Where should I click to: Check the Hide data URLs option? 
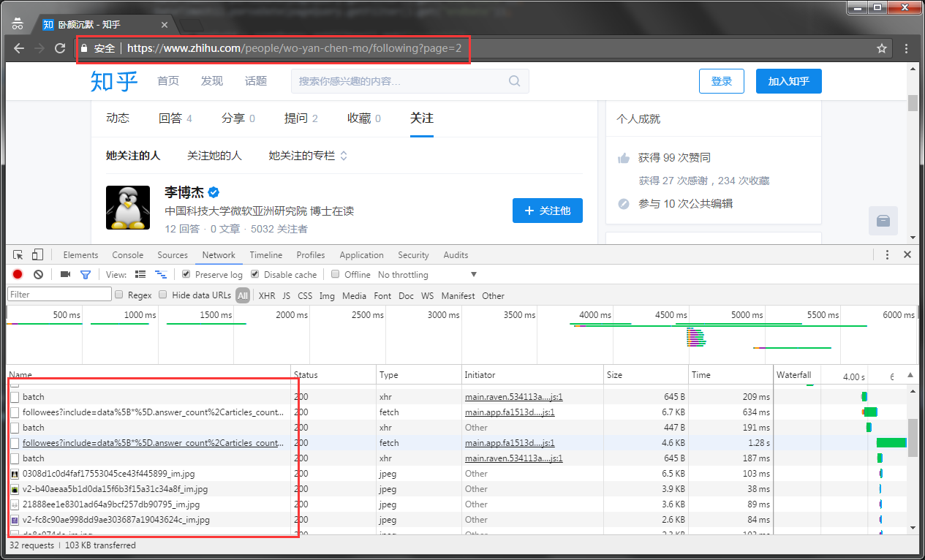(162, 295)
